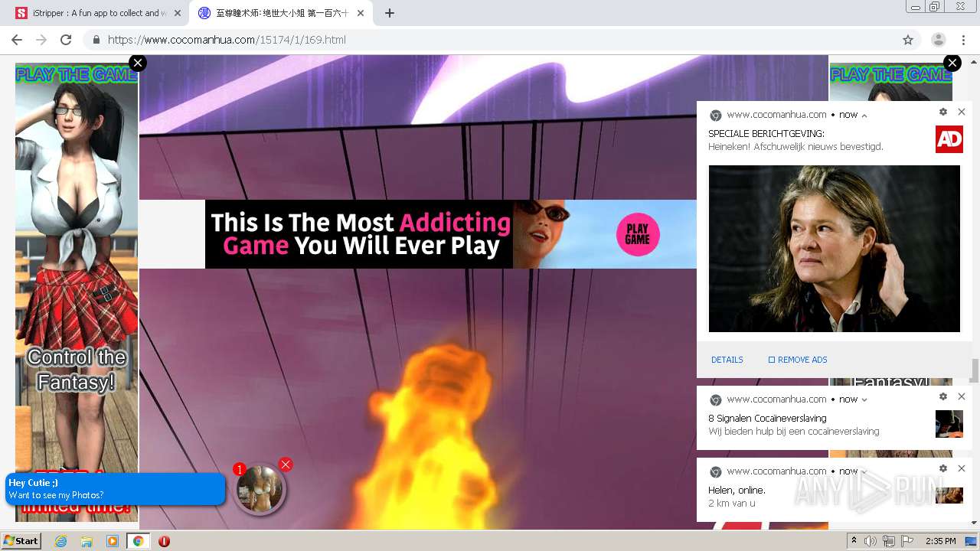Open the Chrome three-dot menu
This screenshot has width=980, height=551.
pyautogui.click(x=963, y=40)
